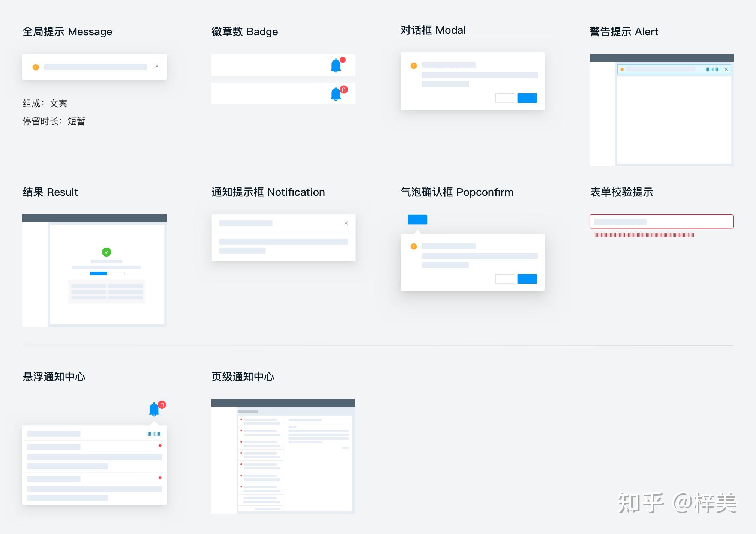Click the Badge bell icon with the 'n' count
Image resolution: width=756 pixels, height=534 pixels.
point(336,94)
